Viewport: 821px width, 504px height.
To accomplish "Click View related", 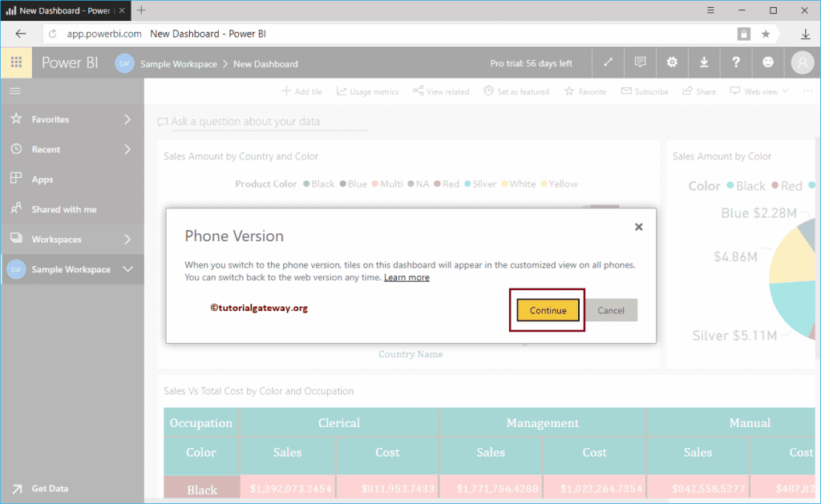I will tap(441, 91).
